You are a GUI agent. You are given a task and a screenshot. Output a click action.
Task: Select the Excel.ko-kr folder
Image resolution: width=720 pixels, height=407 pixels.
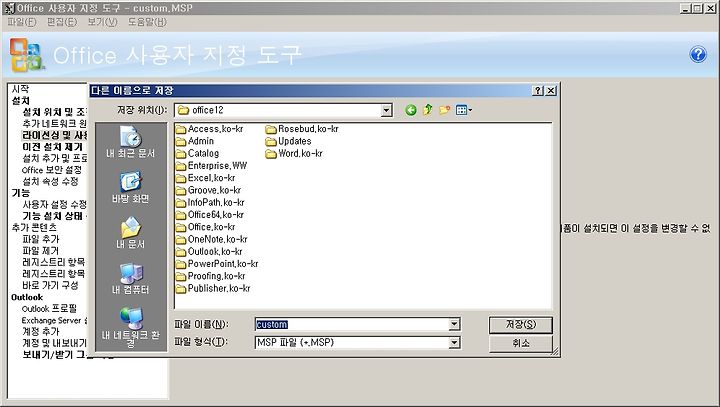click(206, 178)
